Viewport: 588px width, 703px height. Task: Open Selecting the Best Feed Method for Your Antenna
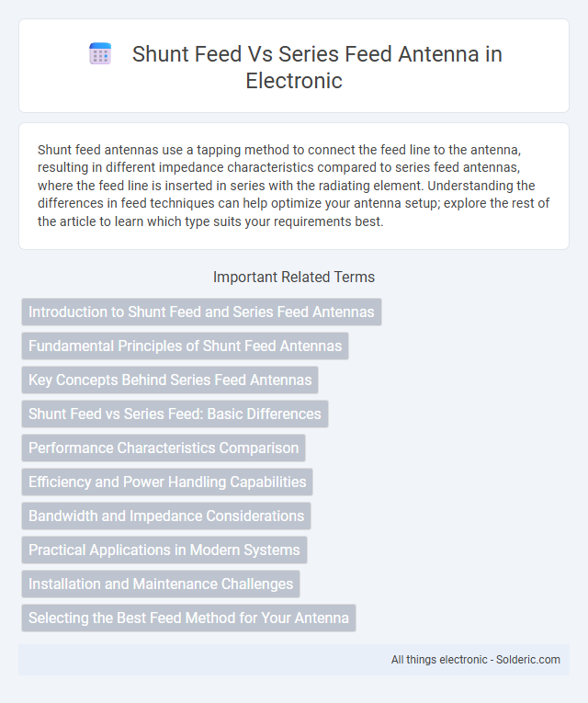coord(188,618)
